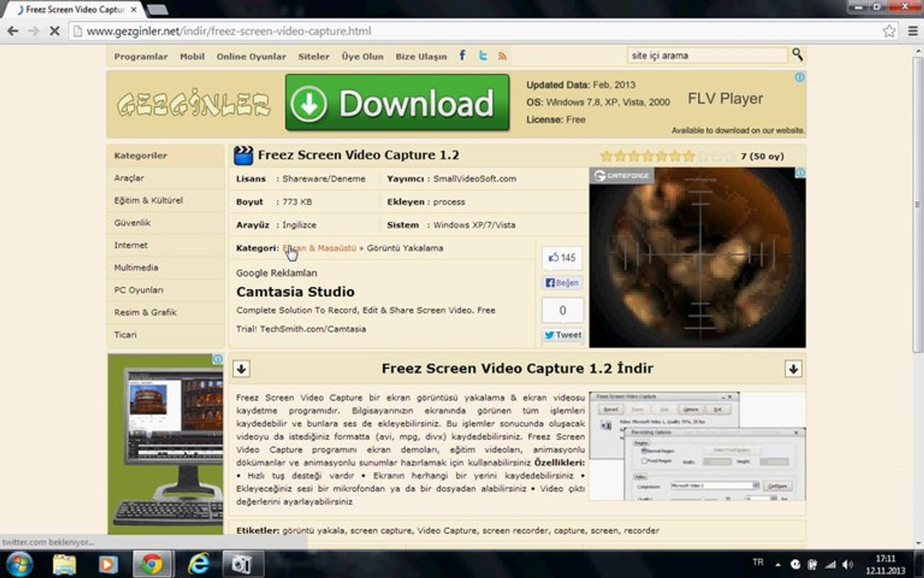
Task: Click publisher SmallVideoSoft.com
Action: 475,179
